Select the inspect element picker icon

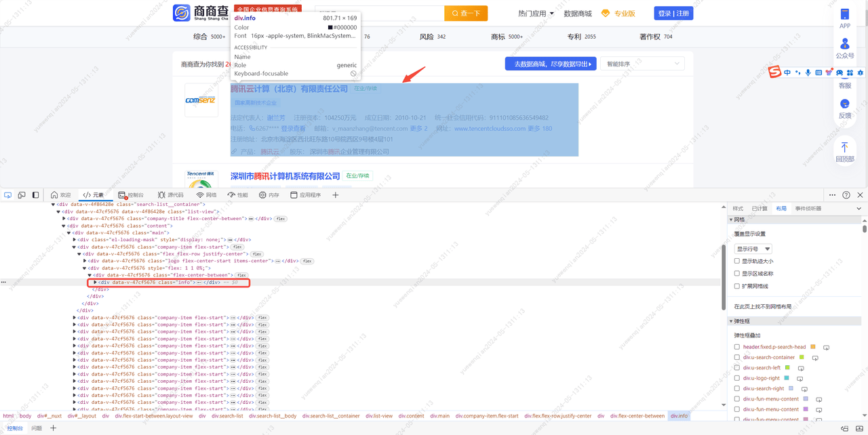[8, 194]
